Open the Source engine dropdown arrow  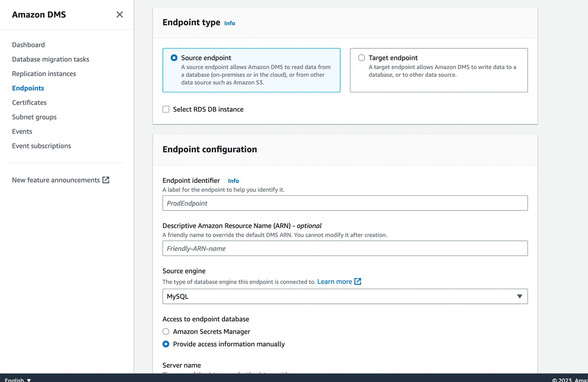coord(520,296)
